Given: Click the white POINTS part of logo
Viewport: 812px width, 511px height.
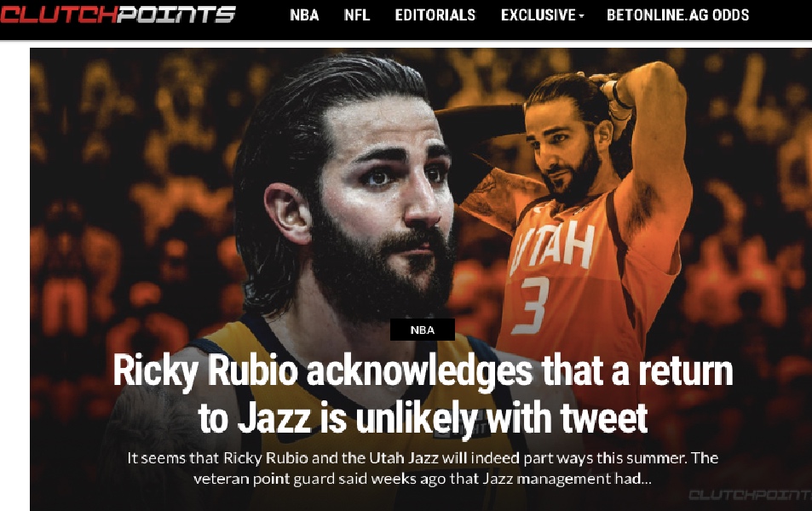Looking at the screenshot, I should click(x=177, y=14).
